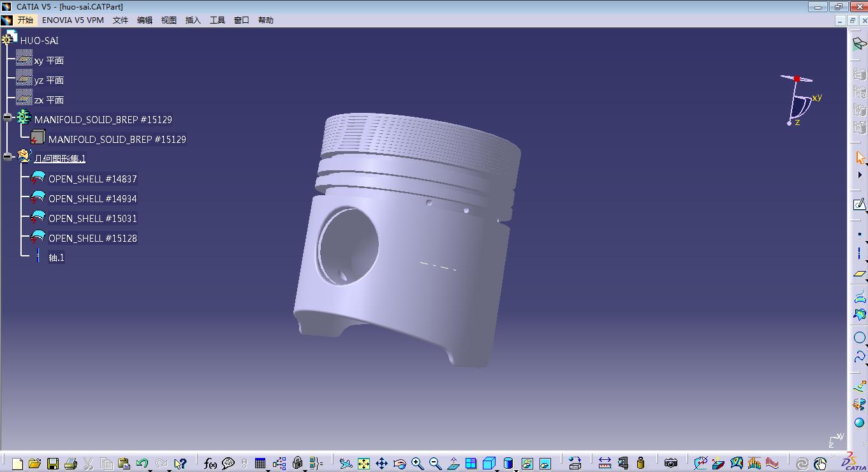Image resolution: width=868 pixels, height=472 pixels.
Task: Open the 帮助 menu
Action: tap(266, 20)
